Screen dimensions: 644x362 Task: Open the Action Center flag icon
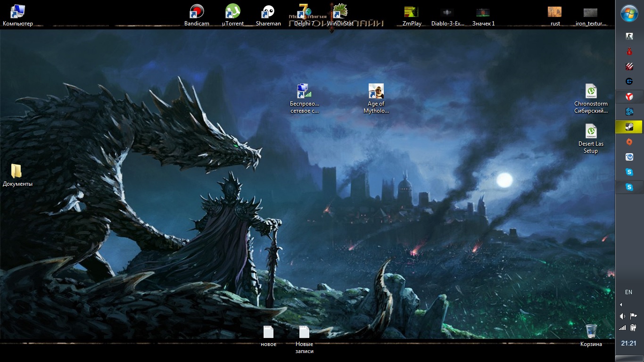click(634, 316)
